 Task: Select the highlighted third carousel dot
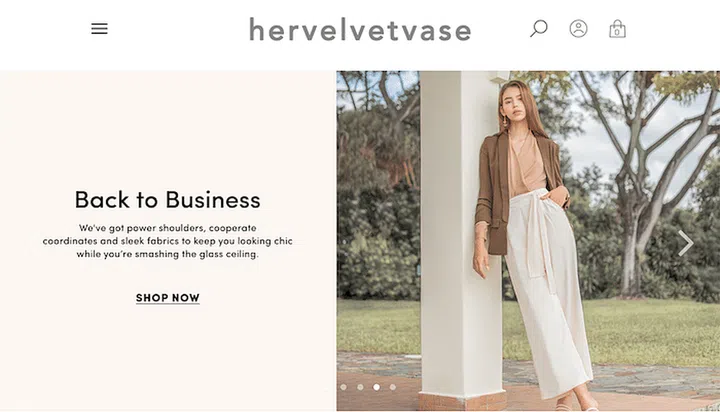(x=377, y=387)
